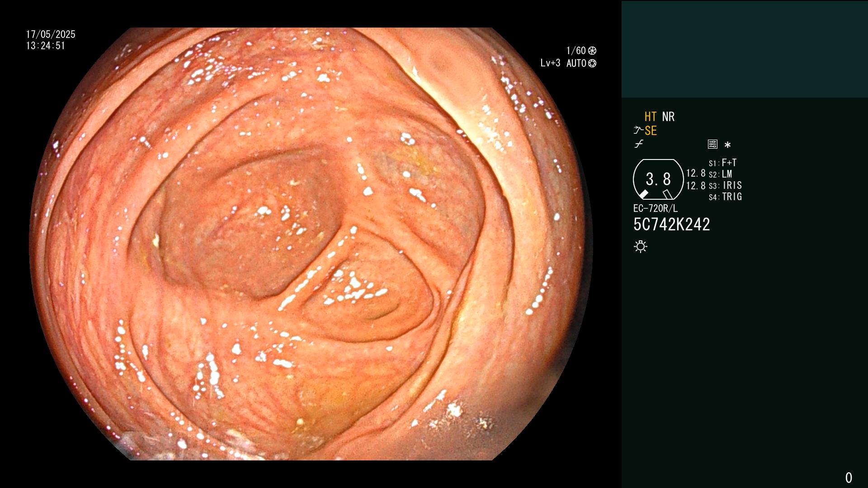Click the Lv+3 brightness level text
868x488 pixels.
tap(550, 63)
